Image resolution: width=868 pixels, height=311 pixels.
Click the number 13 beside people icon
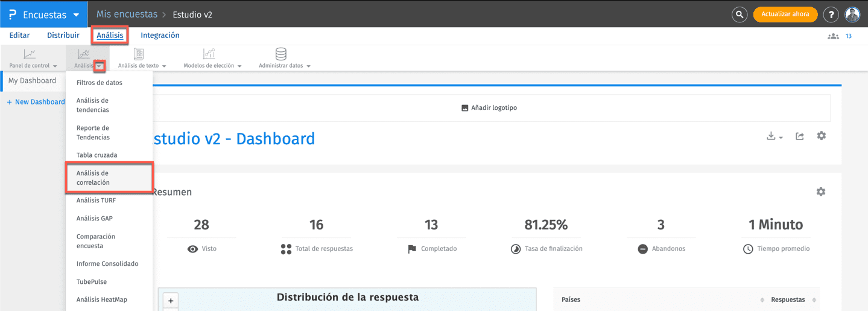(849, 36)
